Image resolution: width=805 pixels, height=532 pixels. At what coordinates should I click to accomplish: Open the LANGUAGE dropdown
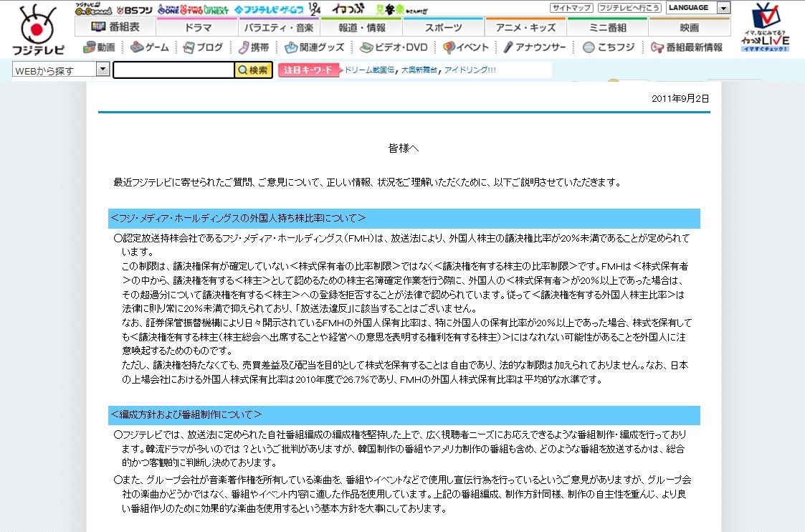click(698, 8)
